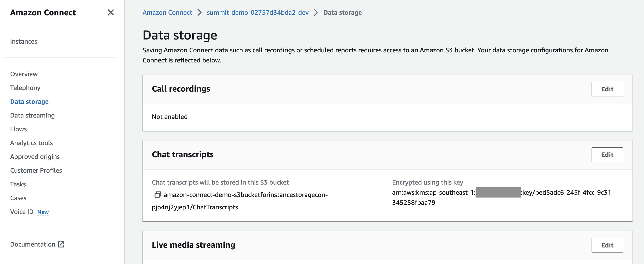Go to Overview page

[24, 74]
